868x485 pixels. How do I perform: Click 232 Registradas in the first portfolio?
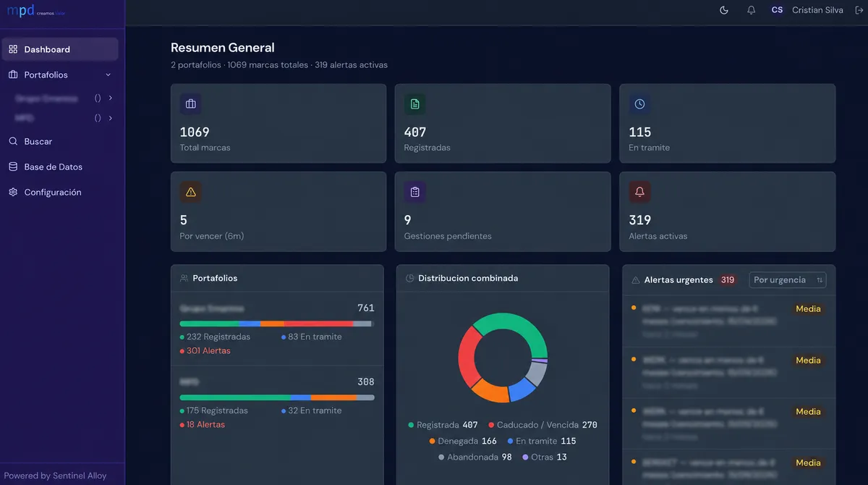[215, 337]
